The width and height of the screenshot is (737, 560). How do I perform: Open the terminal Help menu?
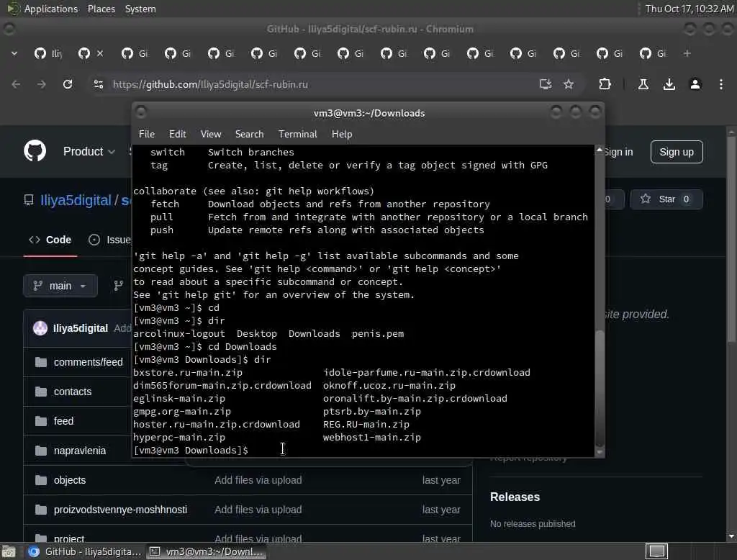coord(342,134)
